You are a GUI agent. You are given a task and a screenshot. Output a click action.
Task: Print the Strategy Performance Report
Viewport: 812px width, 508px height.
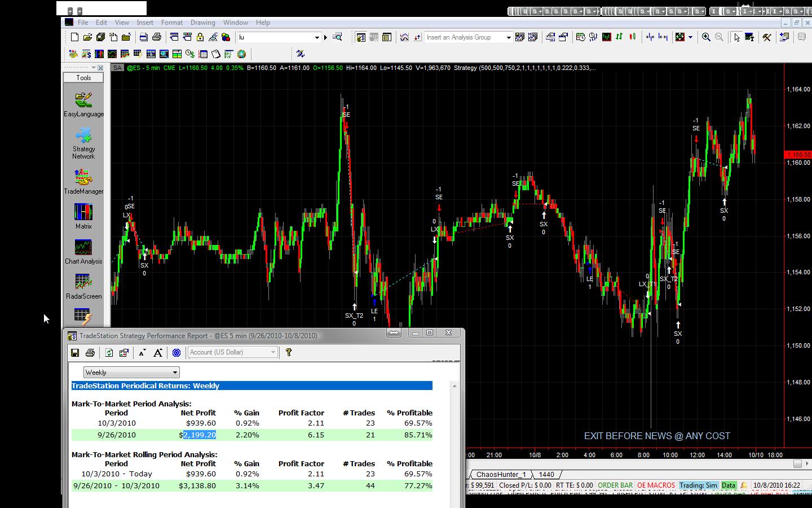pyautogui.click(x=90, y=352)
